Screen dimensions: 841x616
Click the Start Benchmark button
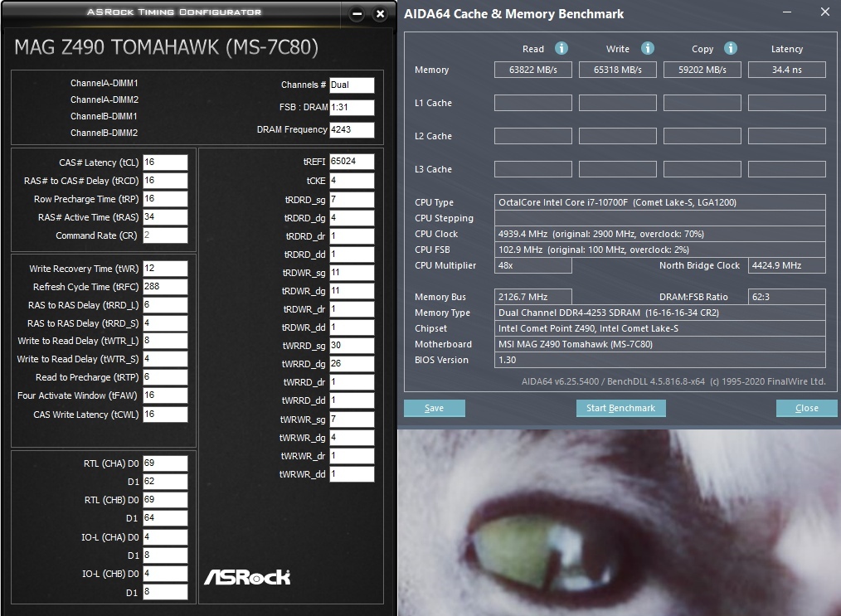click(x=620, y=408)
